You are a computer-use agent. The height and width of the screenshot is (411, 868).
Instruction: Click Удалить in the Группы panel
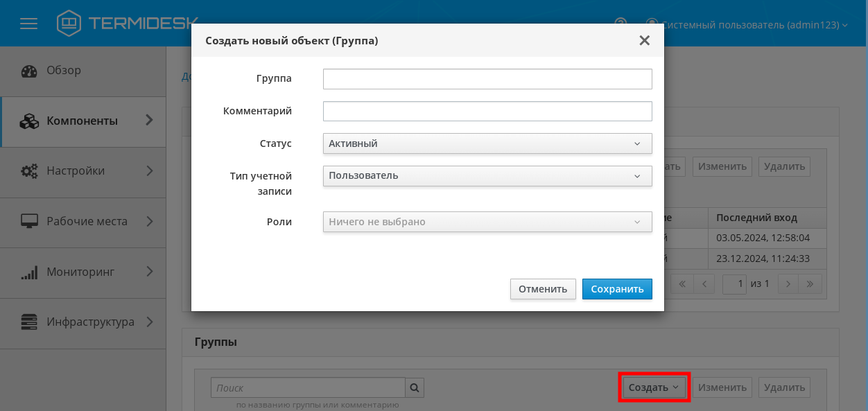click(x=784, y=387)
